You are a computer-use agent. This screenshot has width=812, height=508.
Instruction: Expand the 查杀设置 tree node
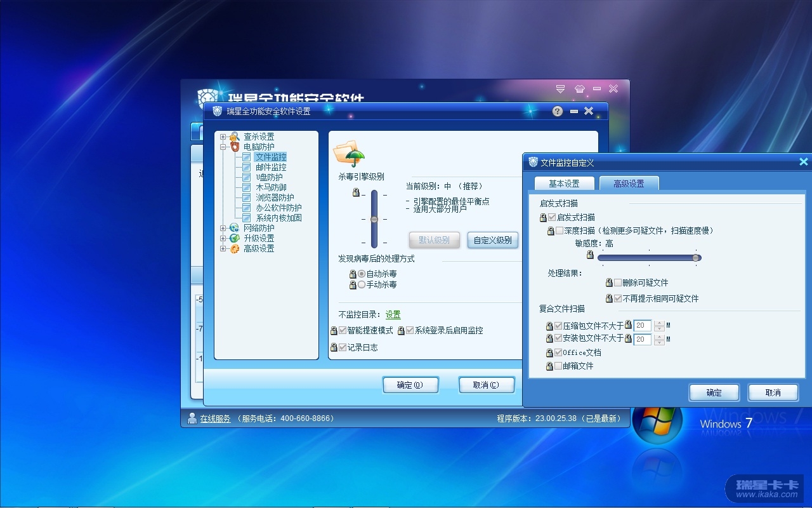tap(223, 137)
